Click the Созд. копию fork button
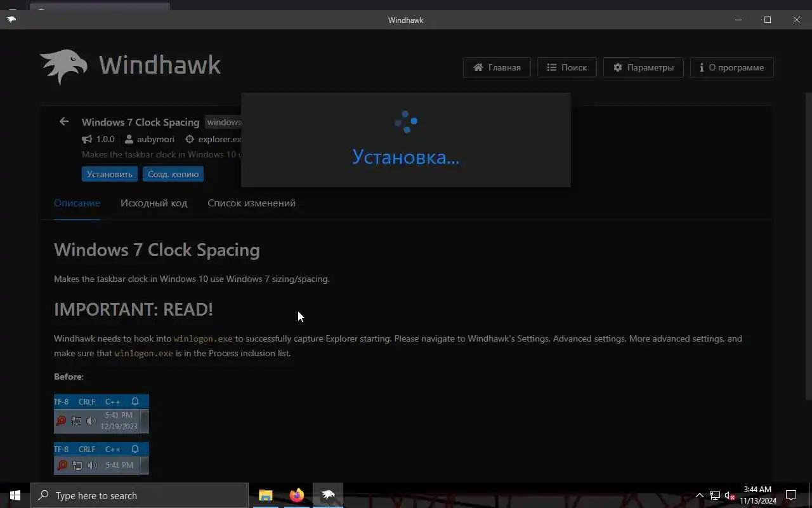 click(x=173, y=174)
